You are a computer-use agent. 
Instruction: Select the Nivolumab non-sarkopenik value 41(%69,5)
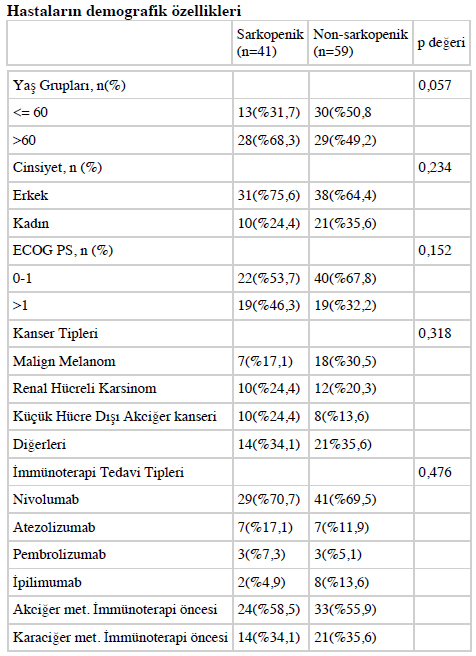pos(345,499)
